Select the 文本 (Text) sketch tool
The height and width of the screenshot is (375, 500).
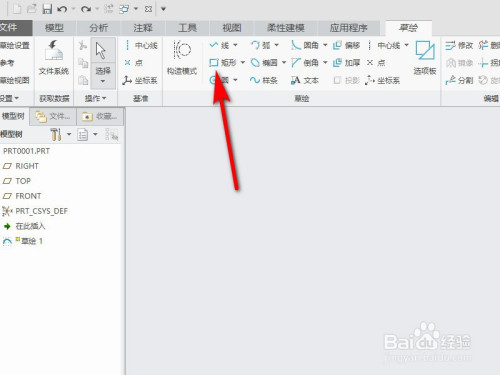(305, 80)
